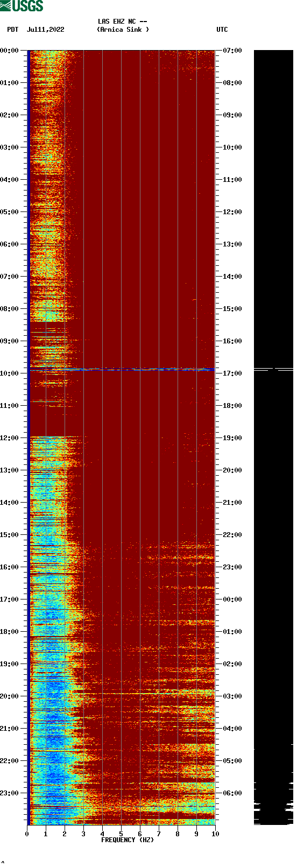The image size is (297, 868).
Task: Click the 02:00 UTC time tick label
Action: [x=232, y=664]
